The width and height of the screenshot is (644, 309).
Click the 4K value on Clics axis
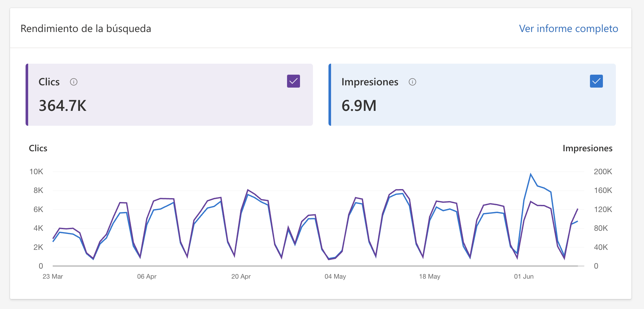38,228
